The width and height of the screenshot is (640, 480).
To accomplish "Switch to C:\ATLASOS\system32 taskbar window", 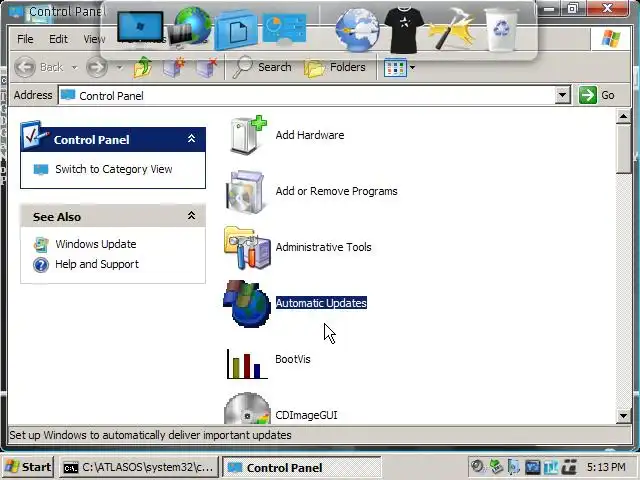I will [138, 467].
